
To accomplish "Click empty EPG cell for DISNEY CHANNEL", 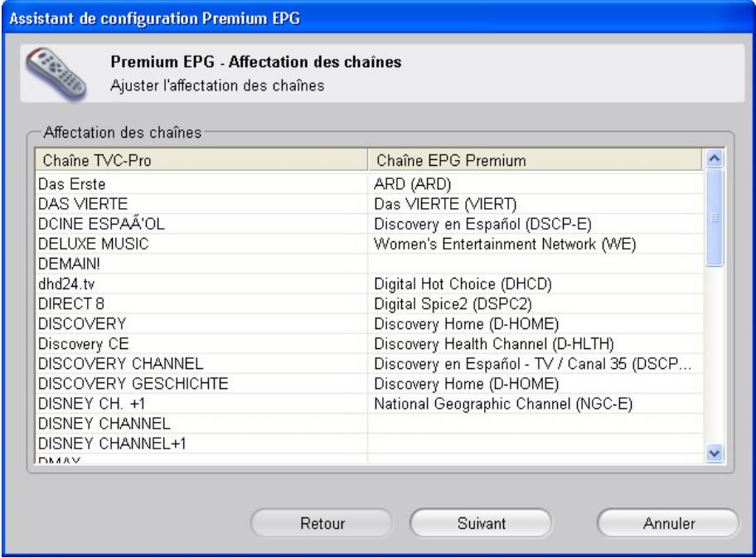I will pos(535,424).
